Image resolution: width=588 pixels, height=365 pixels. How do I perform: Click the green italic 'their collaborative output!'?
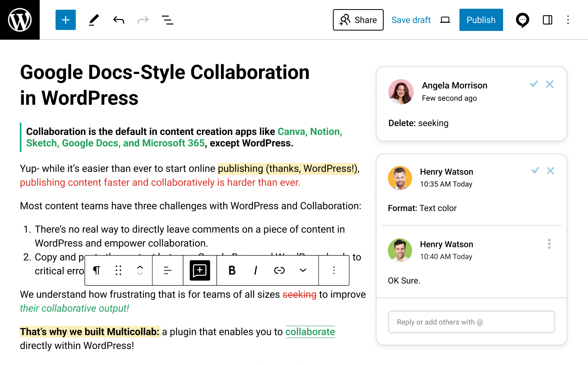pyautogui.click(x=75, y=308)
